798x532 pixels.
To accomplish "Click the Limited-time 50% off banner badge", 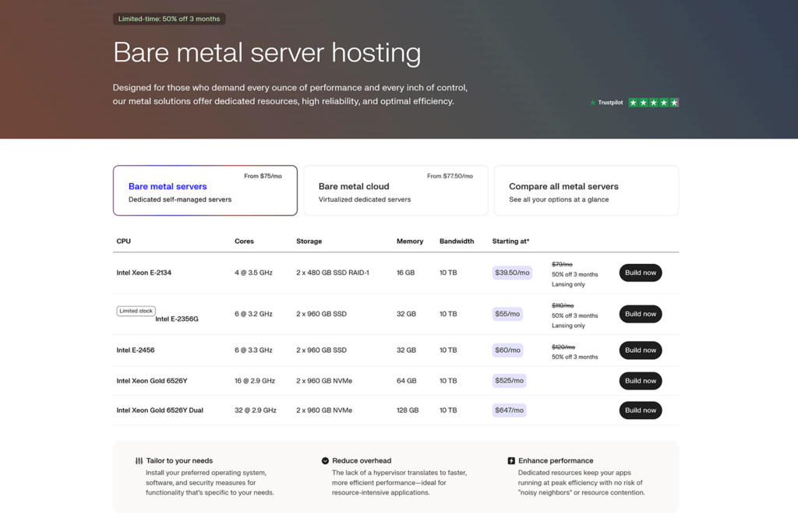I will point(169,19).
